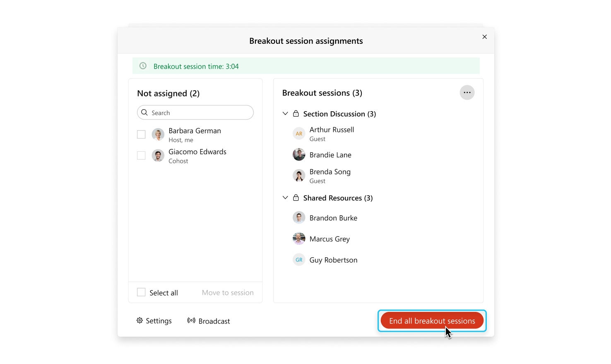
Task: Tick the Select all checkbox
Action: pos(141,292)
